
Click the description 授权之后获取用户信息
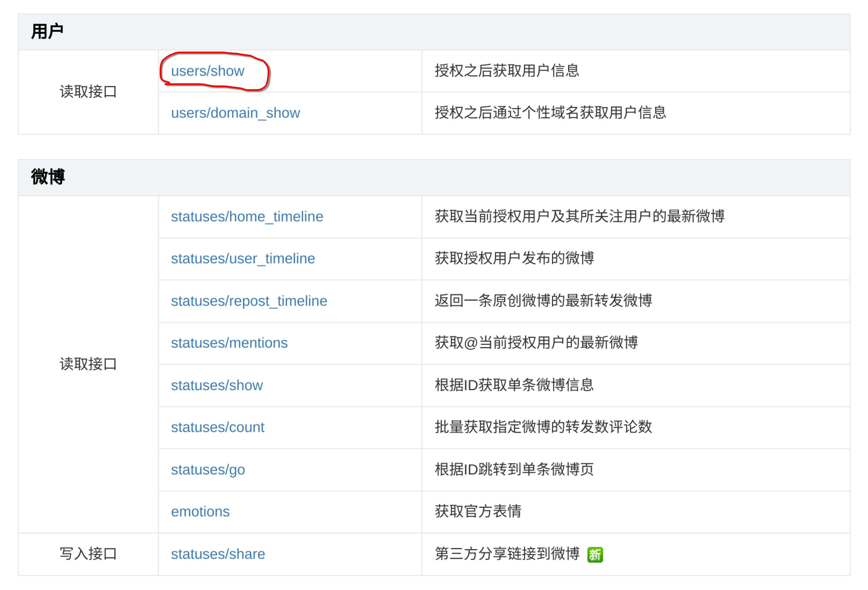[507, 71]
